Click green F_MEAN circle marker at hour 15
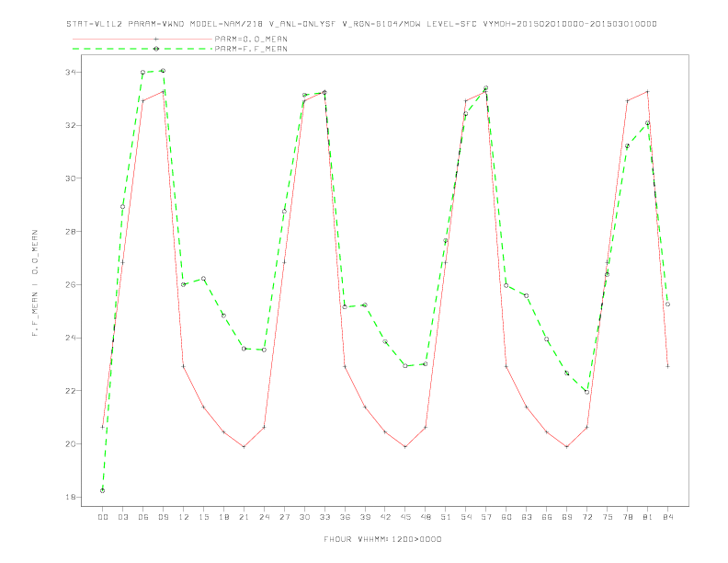Image resolution: width=728 pixels, height=563 pixels. click(203, 279)
